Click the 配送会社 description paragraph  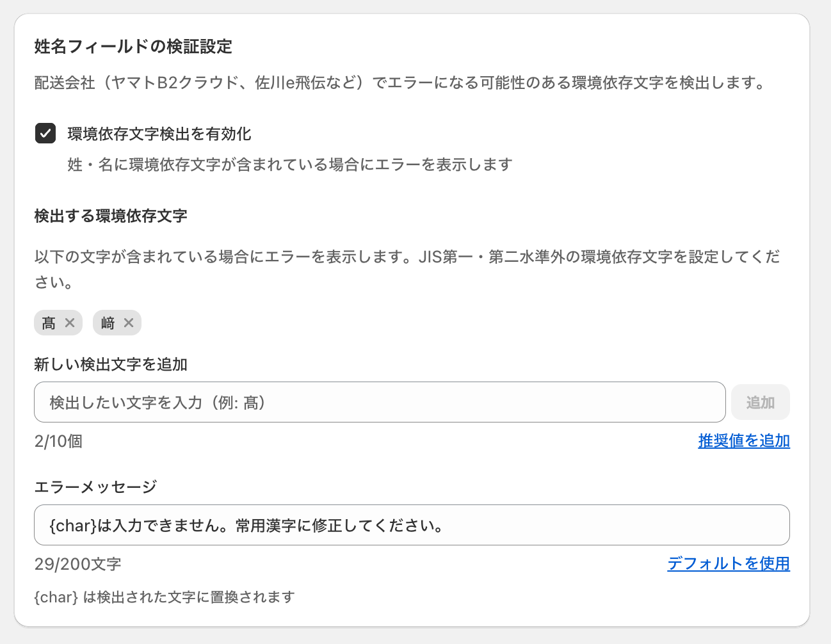point(399,83)
